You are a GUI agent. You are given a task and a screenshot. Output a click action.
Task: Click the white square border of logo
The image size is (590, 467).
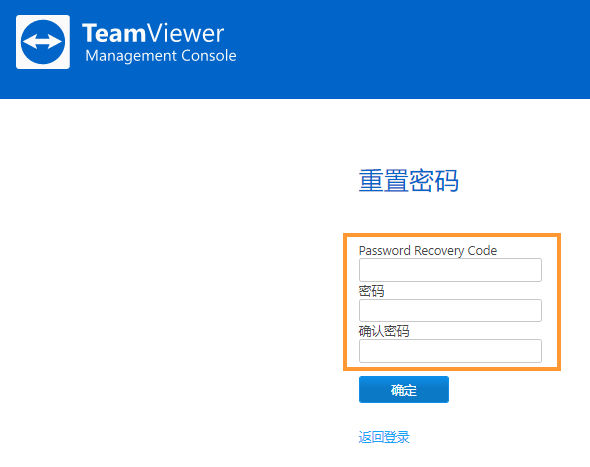(18, 42)
